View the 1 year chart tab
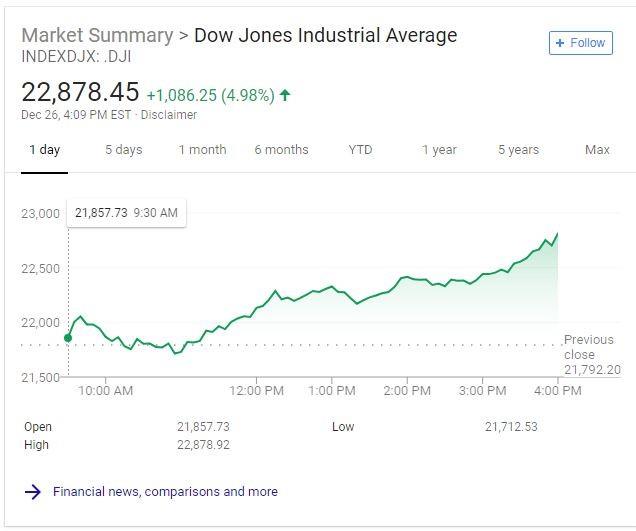Viewport: 636px width, 531px height. [x=439, y=150]
